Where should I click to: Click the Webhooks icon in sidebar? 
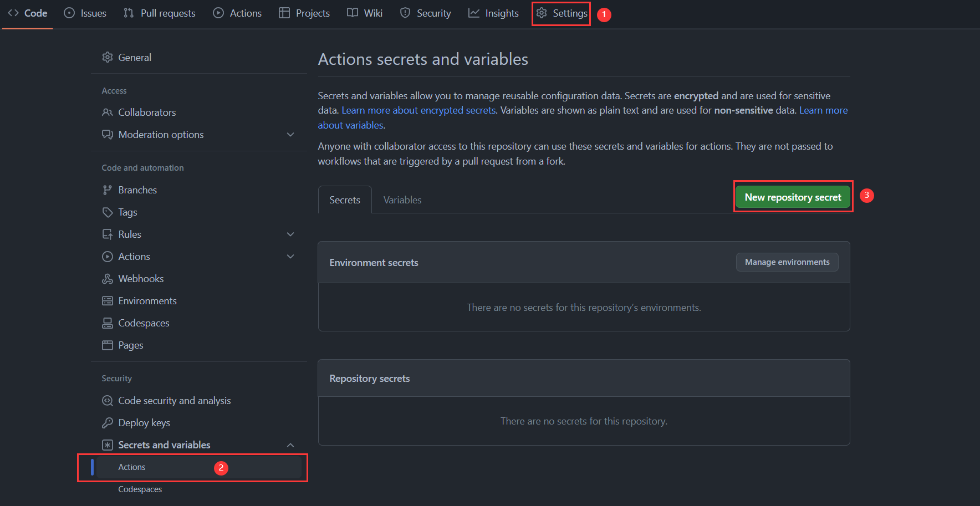108,279
